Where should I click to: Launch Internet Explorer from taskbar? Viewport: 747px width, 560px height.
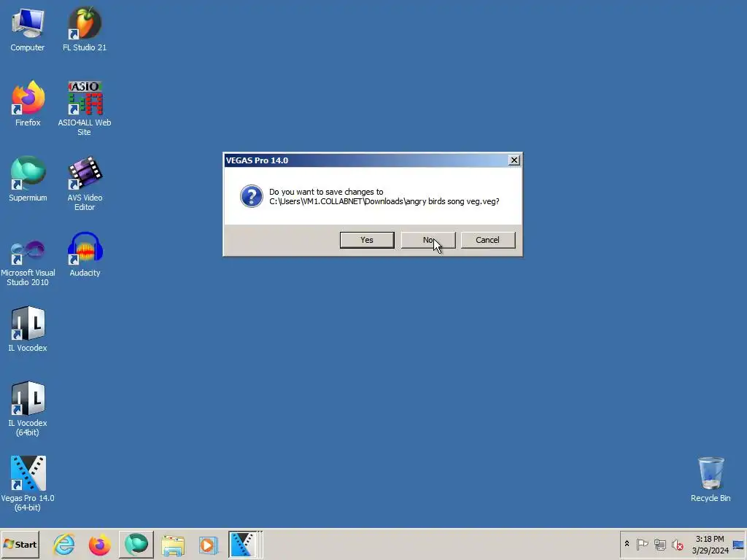(64, 545)
